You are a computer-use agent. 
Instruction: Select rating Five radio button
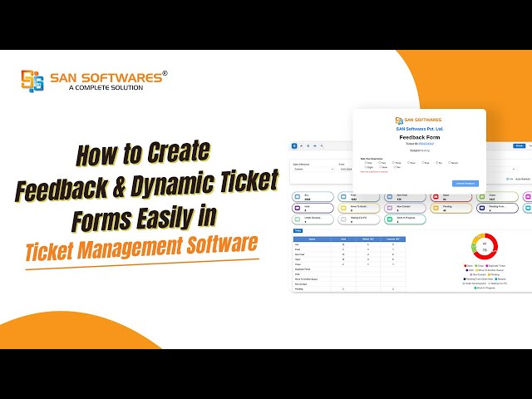pos(423,163)
